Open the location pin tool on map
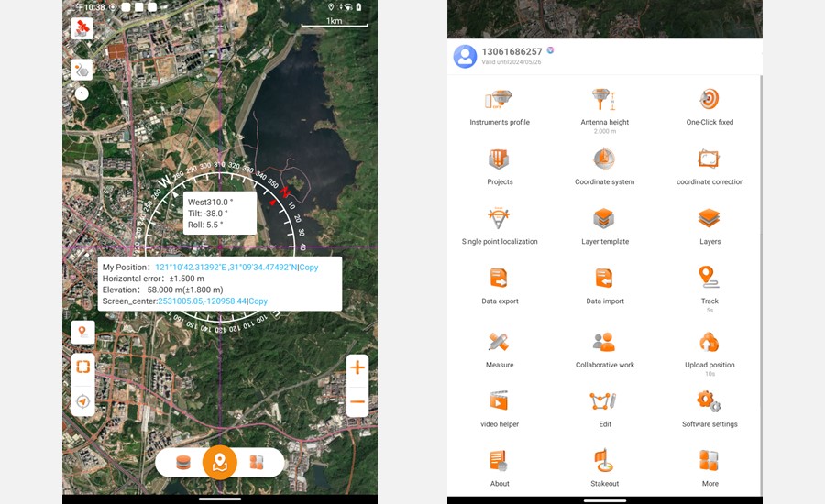 point(82,332)
